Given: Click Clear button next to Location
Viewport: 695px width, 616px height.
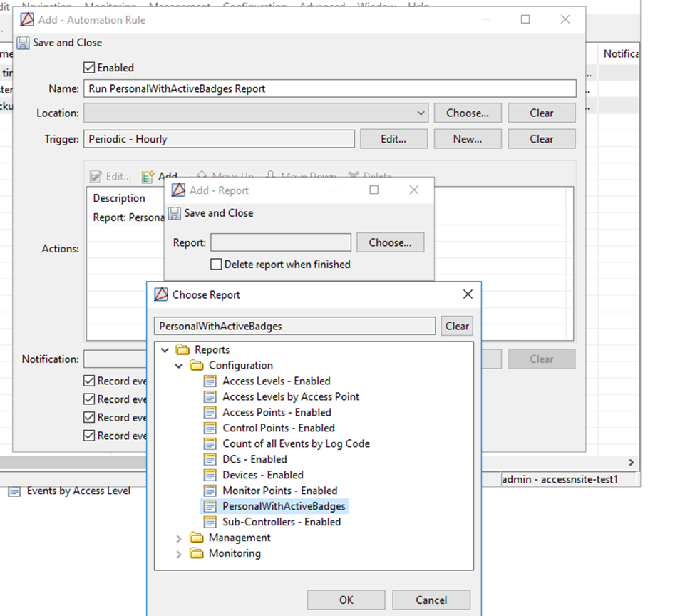Looking at the screenshot, I should pyautogui.click(x=542, y=113).
